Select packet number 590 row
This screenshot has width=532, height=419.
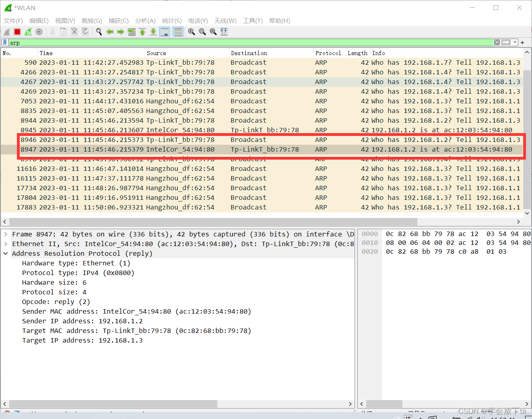[x=262, y=63]
